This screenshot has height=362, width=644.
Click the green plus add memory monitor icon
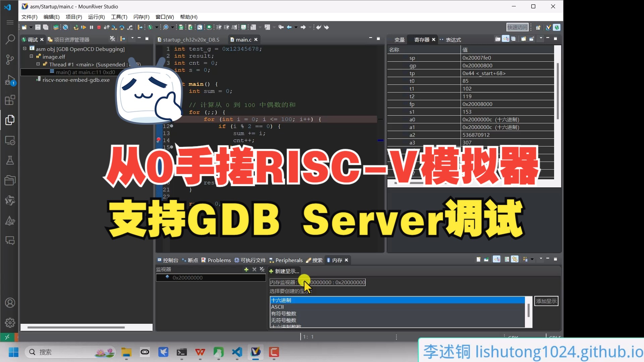tap(246, 269)
